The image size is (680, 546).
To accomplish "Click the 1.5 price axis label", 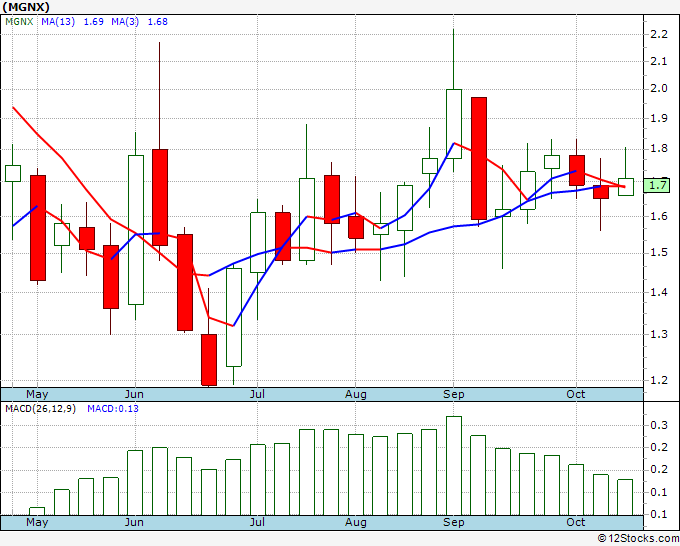I will click(659, 253).
